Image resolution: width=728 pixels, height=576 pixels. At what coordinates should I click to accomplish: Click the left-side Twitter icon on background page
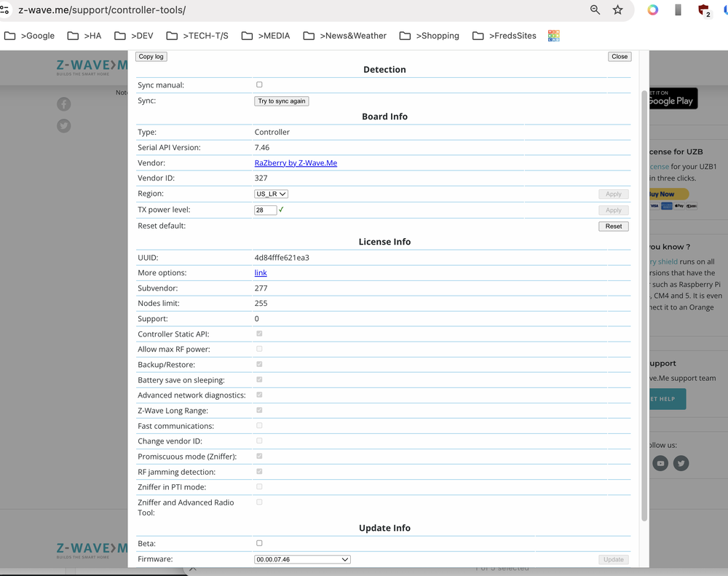pyautogui.click(x=64, y=126)
